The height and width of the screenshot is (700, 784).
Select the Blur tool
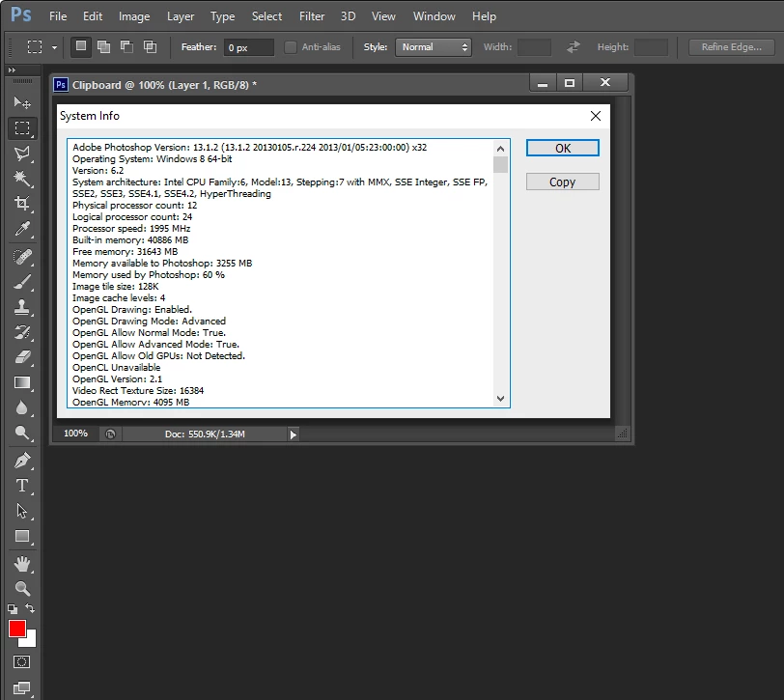pyautogui.click(x=22, y=407)
